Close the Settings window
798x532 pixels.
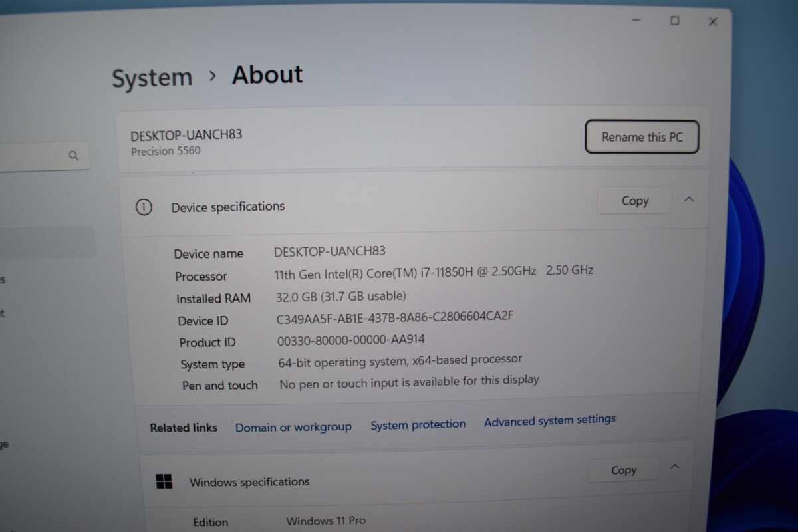click(712, 21)
